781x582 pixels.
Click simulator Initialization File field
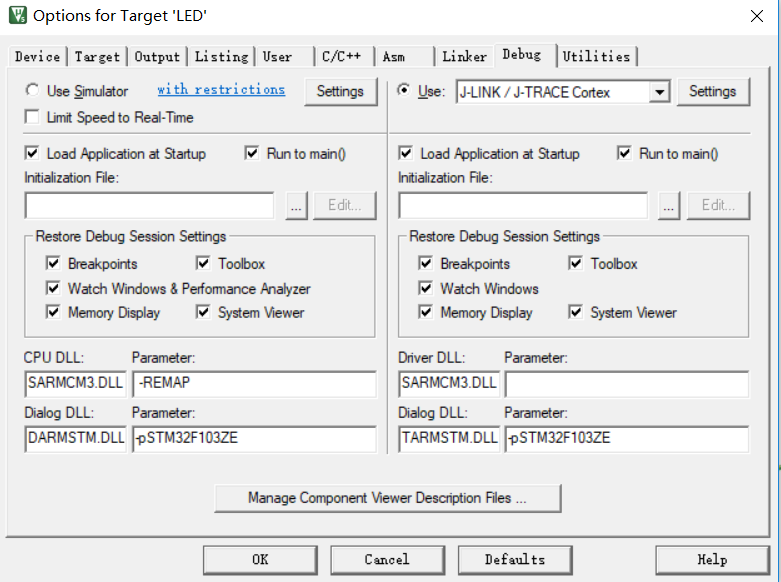(149, 205)
